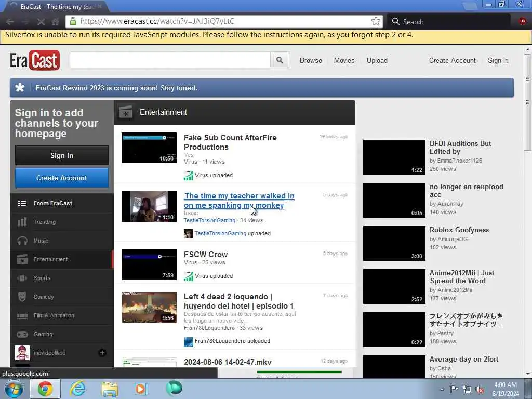Open Roblox Goofyness video title
This screenshot has width=532, height=399.
(459, 230)
